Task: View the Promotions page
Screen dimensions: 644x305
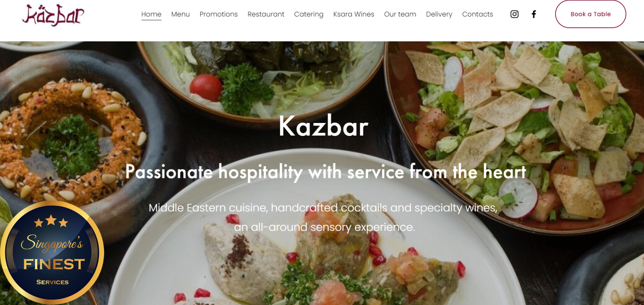Action: click(x=219, y=14)
